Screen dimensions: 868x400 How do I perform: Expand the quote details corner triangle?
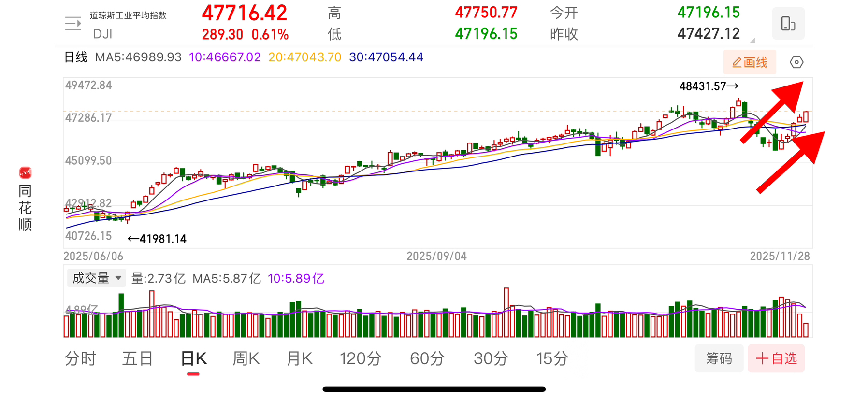pyautogui.click(x=752, y=41)
